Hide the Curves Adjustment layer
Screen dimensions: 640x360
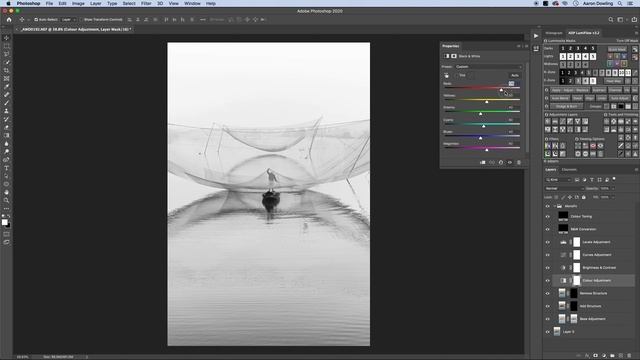[x=548, y=255]
